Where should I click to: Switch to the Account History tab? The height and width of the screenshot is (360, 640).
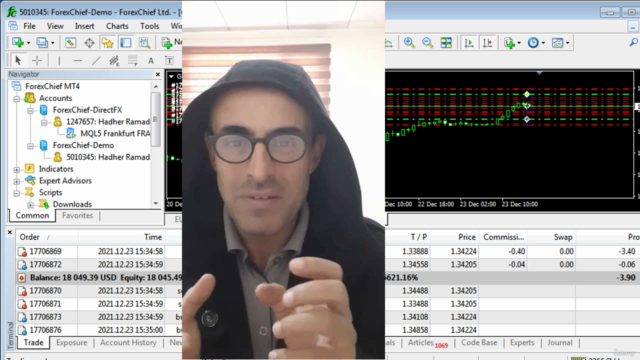coord(128,343)
